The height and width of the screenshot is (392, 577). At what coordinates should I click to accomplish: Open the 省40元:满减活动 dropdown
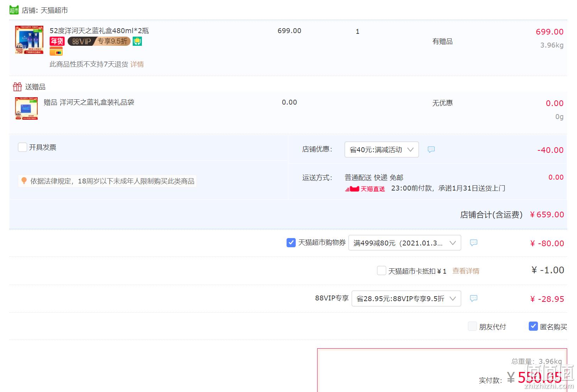[382, 150]
